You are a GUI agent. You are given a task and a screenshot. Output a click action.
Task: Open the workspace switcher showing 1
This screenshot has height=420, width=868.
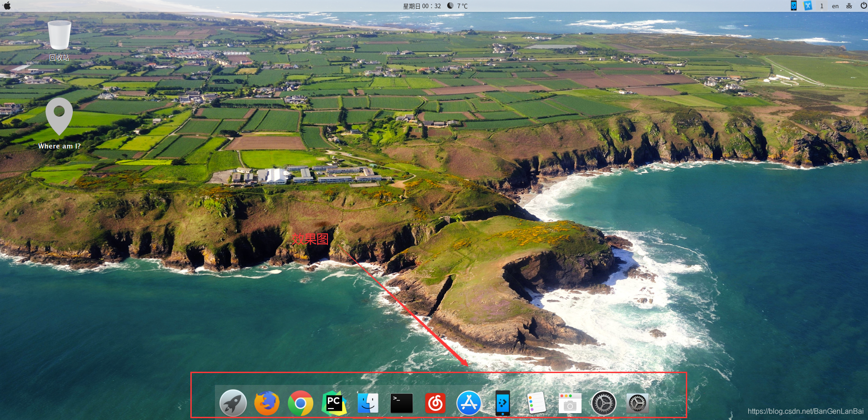pos(822,6)
